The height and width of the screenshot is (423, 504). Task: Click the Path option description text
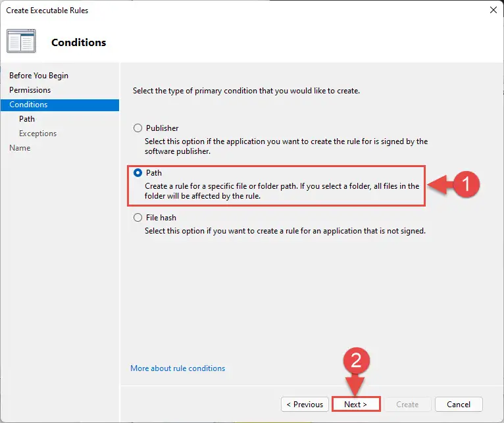click(x=282, y=191)
